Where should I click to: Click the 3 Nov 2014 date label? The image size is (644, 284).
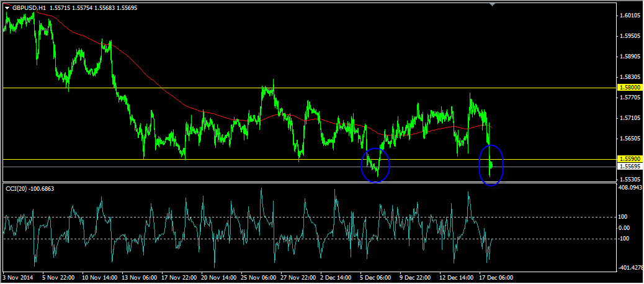(x=19, y=278)
